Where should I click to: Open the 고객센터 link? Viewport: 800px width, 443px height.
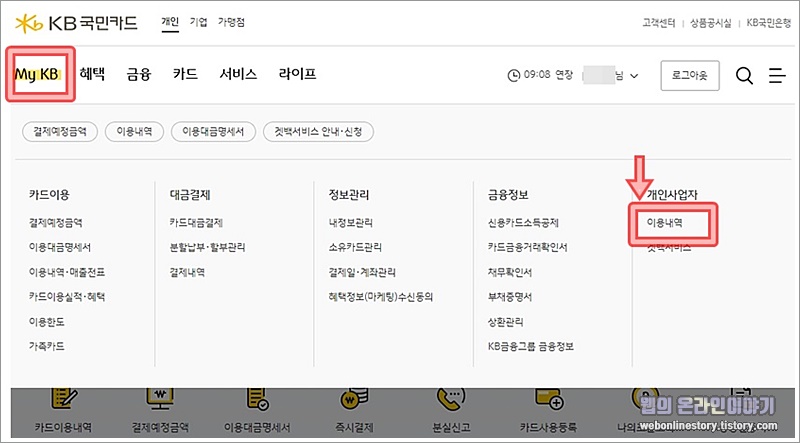point(659,23)
